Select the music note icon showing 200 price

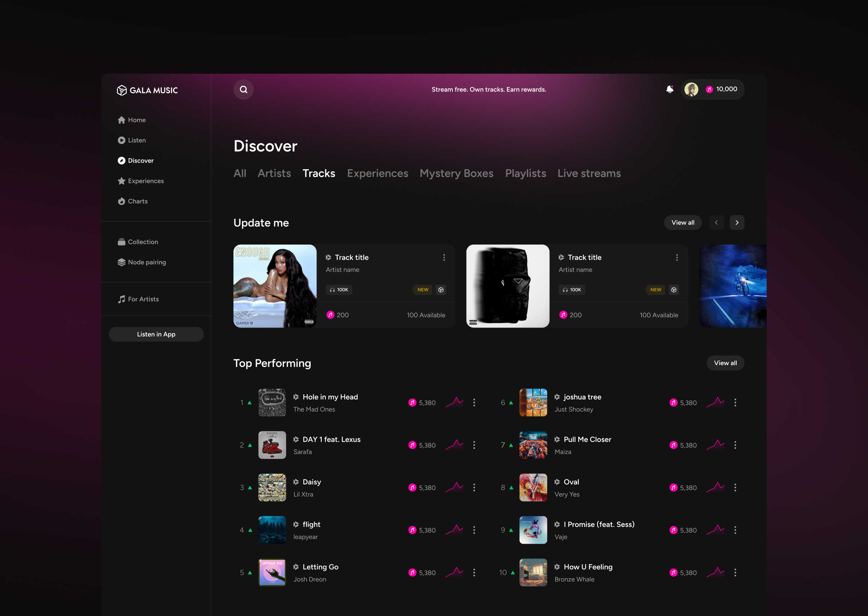click(x=330, y=315)
